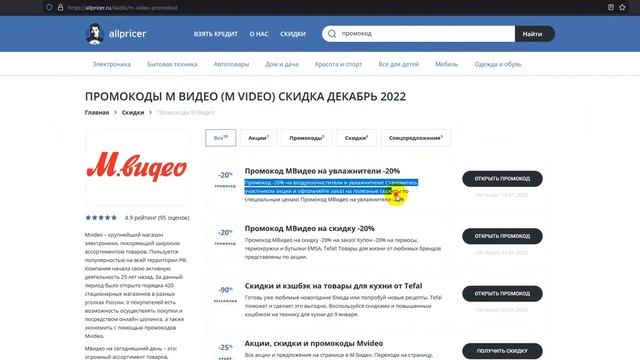Image resolution: width=640 pixels, height=360 pixels.
Task: Select the Все filter tab
Action: point(221,138)
